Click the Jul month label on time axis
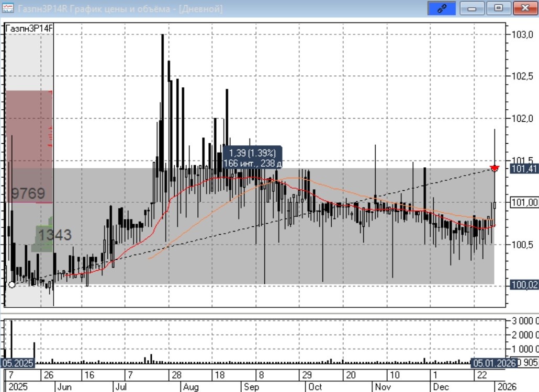The image size is (539, 392). click(121, 387)
